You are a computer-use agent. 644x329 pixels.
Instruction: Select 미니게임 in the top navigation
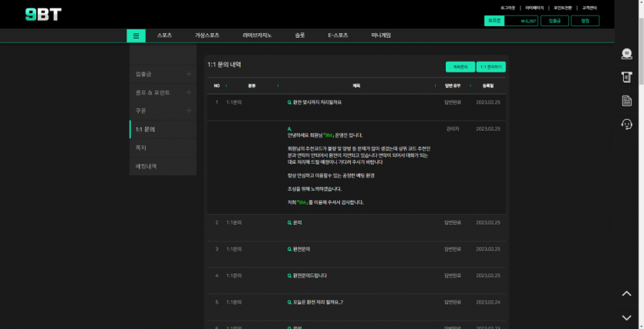coord(381,36)
